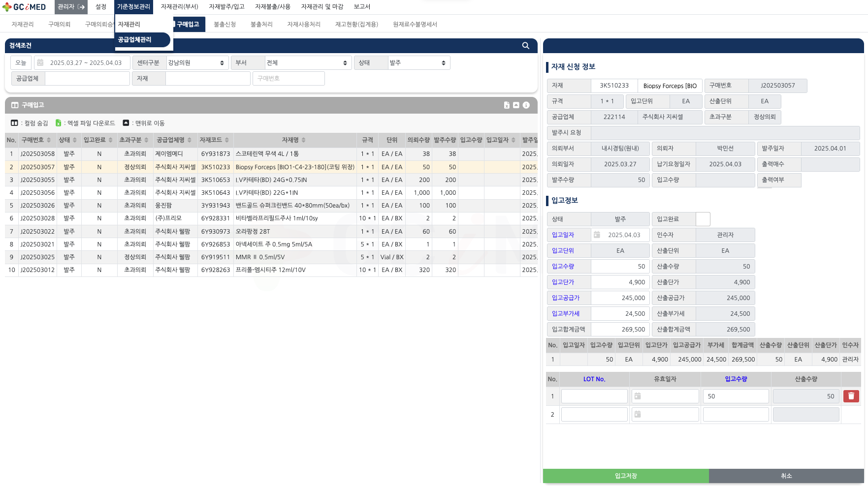Click the LOT No. input in row 1

click(x=594, y=396)
